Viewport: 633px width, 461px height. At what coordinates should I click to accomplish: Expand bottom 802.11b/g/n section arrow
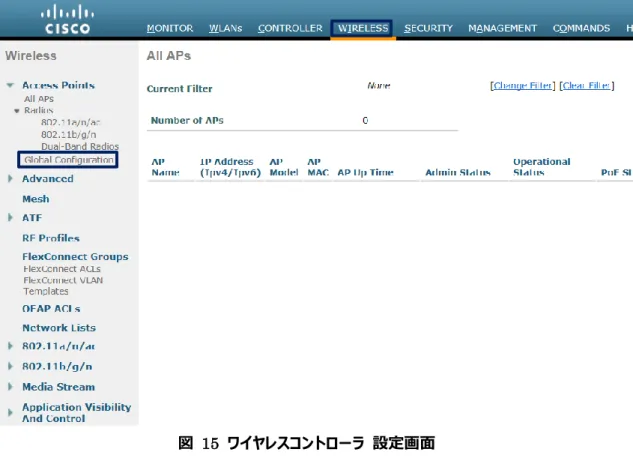(10, 366)
